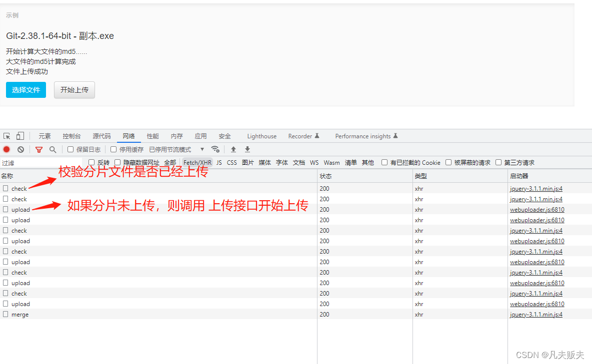Check 被屏蔽的请求 option
The width and height of the screenshot is (592, 364).
pos(448,162)
